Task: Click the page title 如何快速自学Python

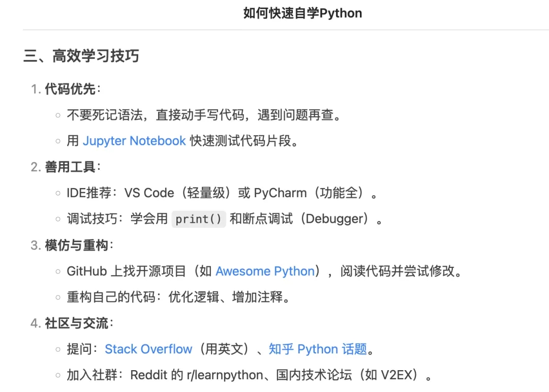Action: click(x=302, y=13)
